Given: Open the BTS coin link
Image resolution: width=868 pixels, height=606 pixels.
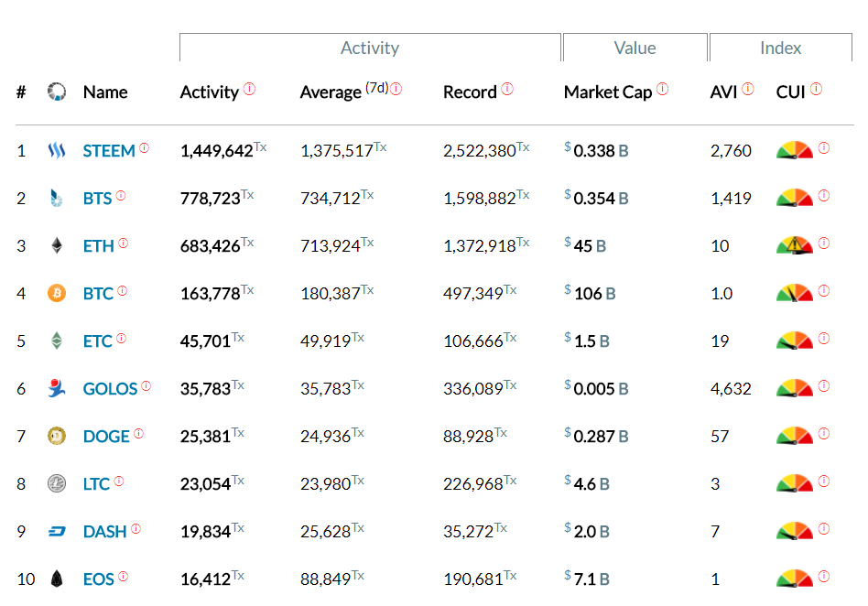Looking at the screenshot, I should tap(97, 199).
